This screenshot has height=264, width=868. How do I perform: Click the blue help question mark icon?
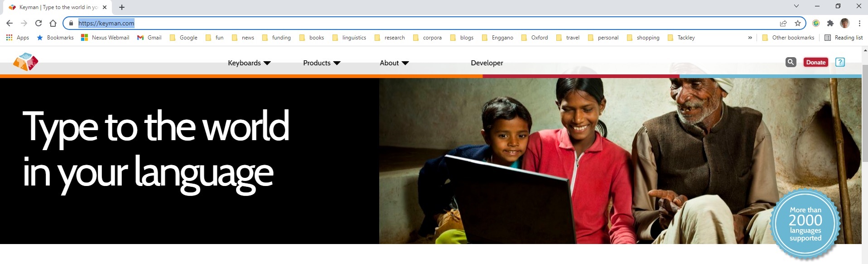(840, 62)
